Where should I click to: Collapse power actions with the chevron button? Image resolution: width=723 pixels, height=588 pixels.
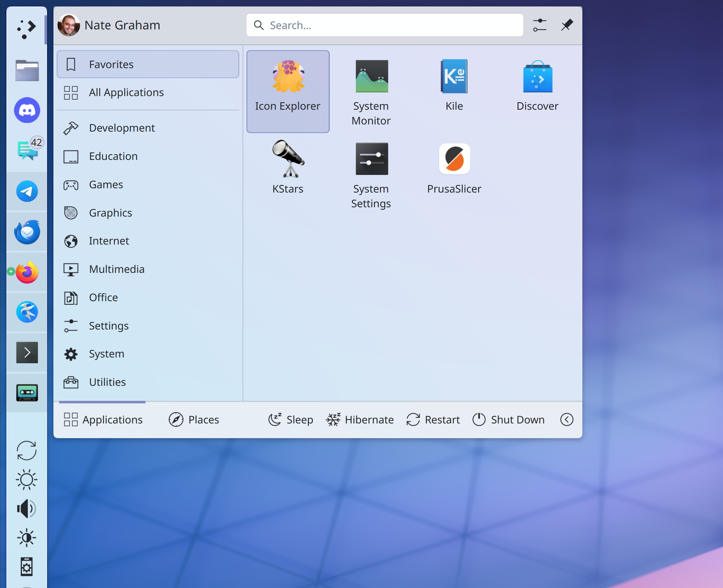point(567,420)
